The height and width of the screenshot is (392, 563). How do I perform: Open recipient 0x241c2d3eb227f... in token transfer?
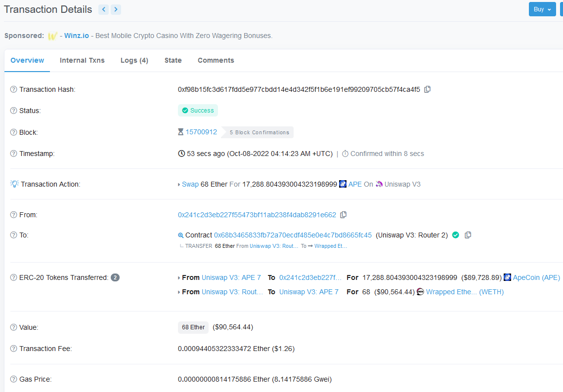[310, 277]
